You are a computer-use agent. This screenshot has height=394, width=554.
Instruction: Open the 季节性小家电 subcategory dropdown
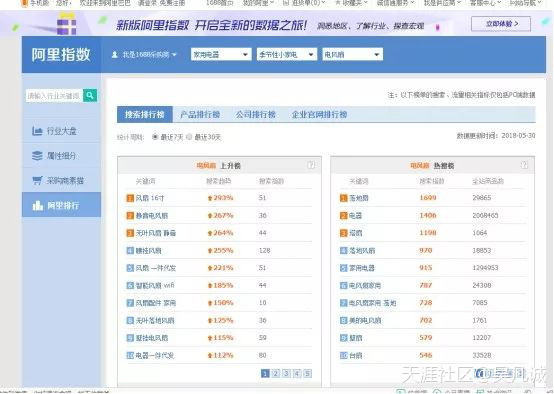287,54
